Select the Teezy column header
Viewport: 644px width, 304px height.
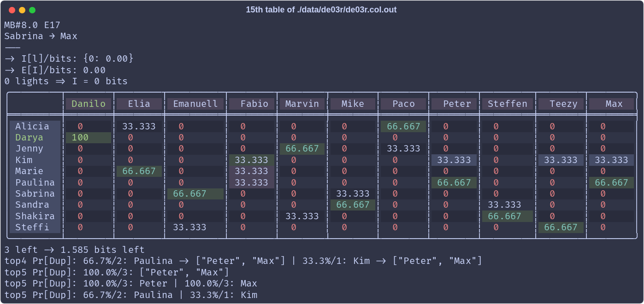561,104
